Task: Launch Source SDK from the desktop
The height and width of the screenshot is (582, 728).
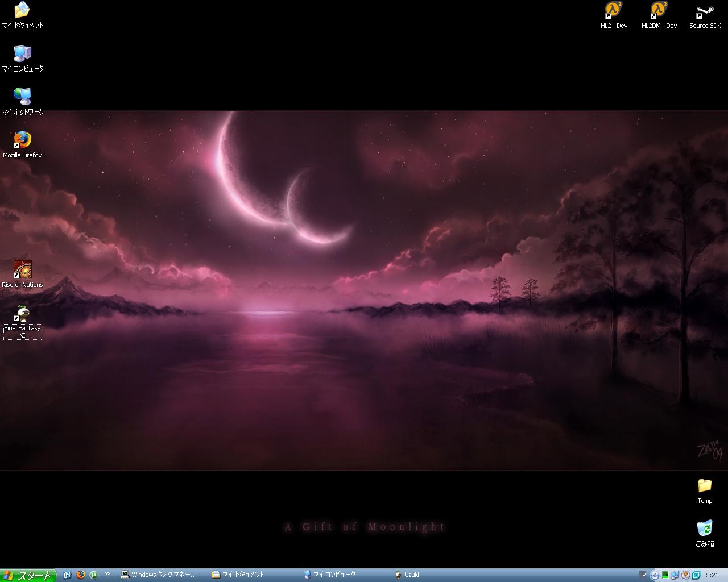Action: pos(705,11)
